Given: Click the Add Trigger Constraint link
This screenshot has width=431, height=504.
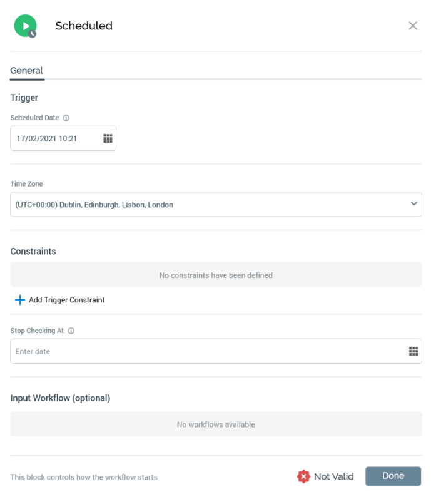Looking at the screenshot, I should click(67, 300).
